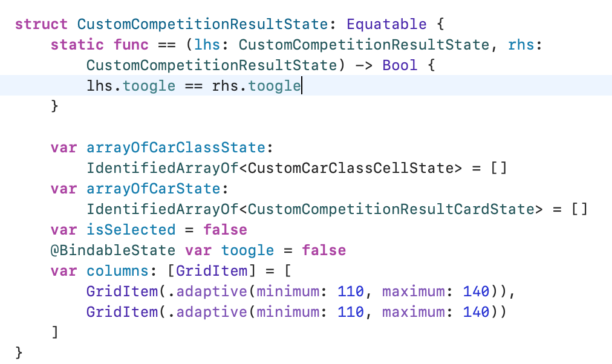Click the [GridItem] type annotation
Image resolution: width=612 pixels, height=364 pixels.
[x=212, y=271]
